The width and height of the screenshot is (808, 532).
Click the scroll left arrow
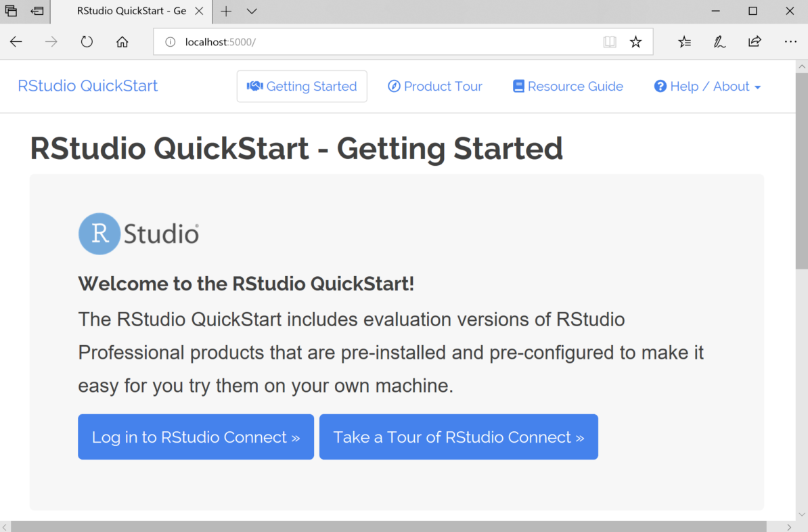click(x=5, y=527)
